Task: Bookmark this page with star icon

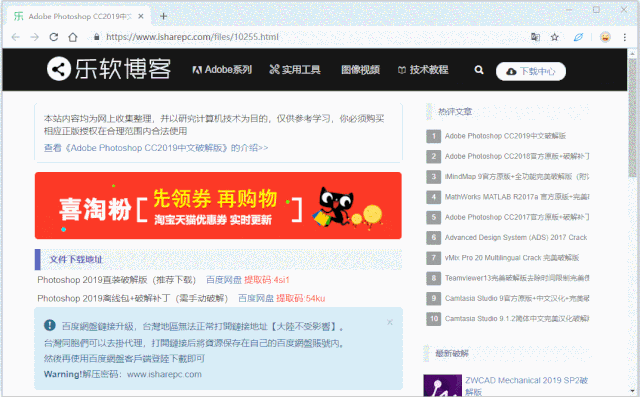Action: 554,37
